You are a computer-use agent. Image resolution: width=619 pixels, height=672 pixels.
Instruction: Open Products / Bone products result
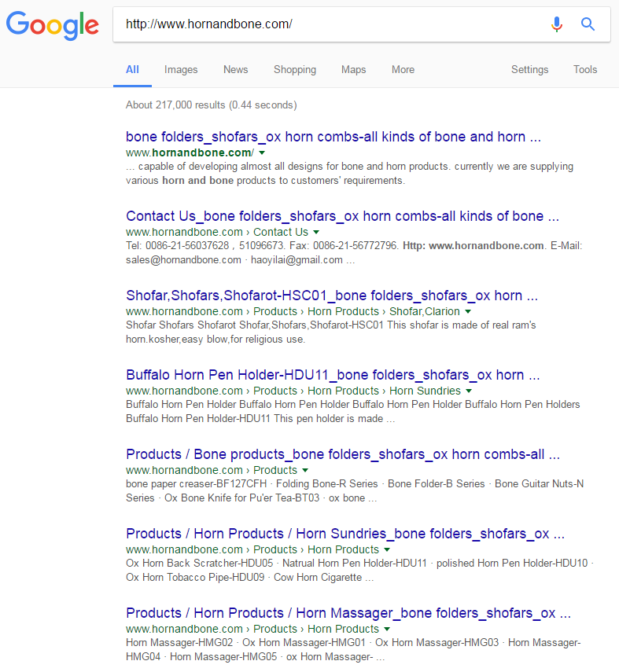343,454
